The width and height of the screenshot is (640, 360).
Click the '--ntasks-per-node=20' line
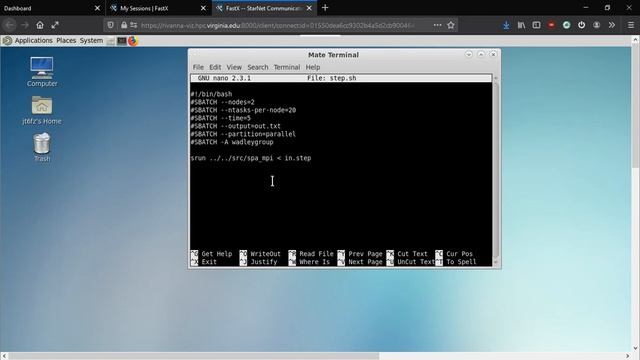pos(243,110)
